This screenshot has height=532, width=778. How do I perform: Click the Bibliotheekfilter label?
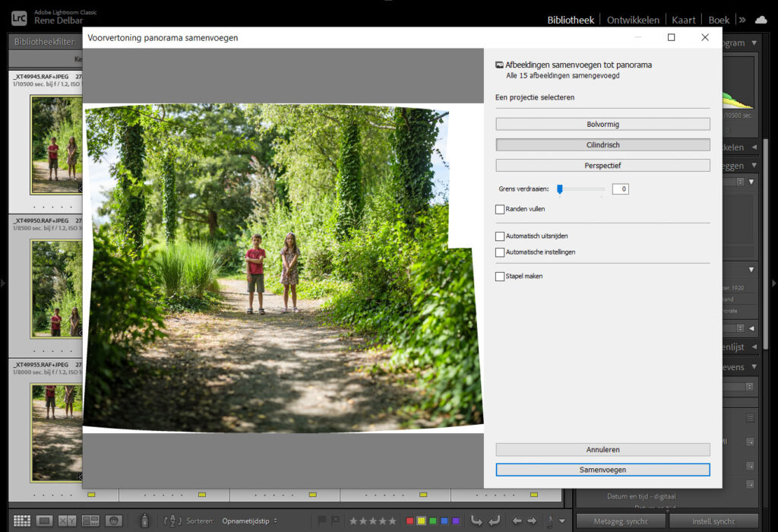pos(45,42)
